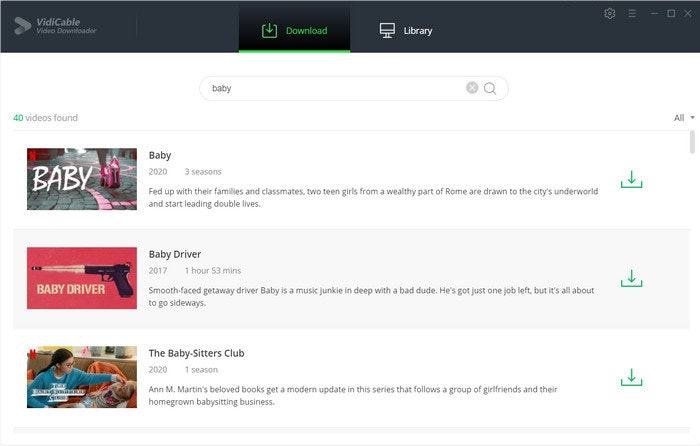Minimize the VidiCable window
The height and width of the screenshot is (446, 700).
tap(654, 14)
